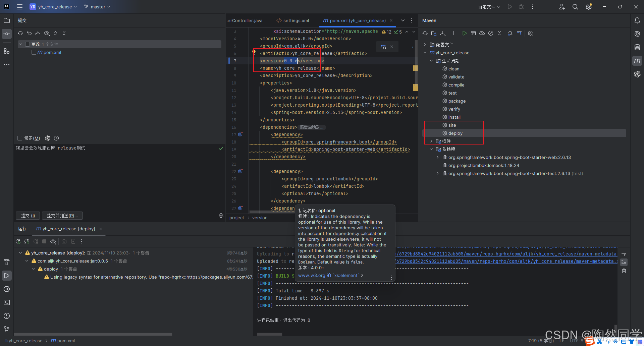Open the Database tool window icon
Image resolution: width=644 pixels, height=346 pixels.
(x=637, y=47)
